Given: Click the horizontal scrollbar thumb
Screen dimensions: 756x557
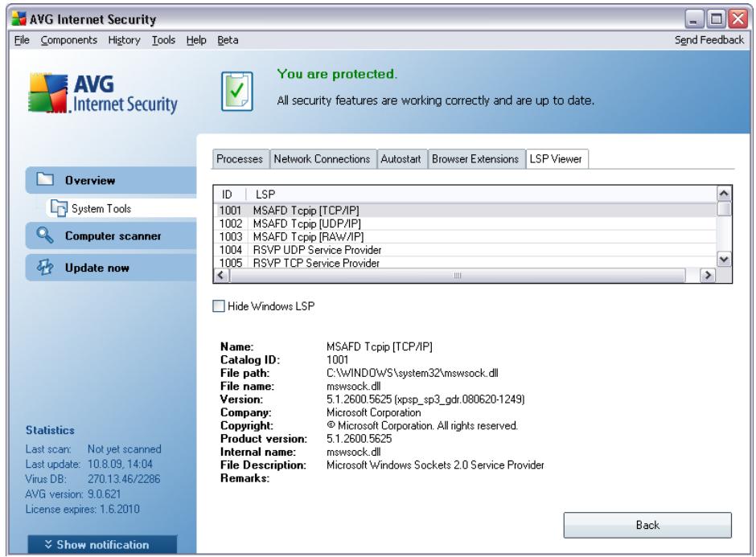Looking at the screenshot, I should point(458,275).
